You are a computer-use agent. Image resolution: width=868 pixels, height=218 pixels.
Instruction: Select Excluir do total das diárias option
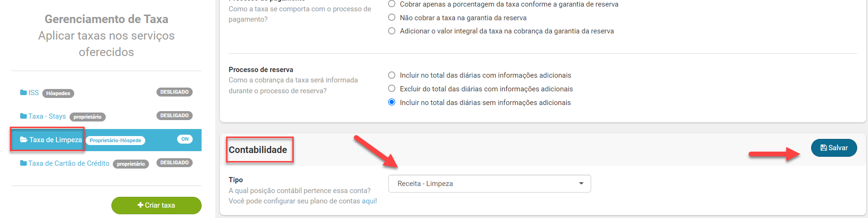tap(391, 89)
